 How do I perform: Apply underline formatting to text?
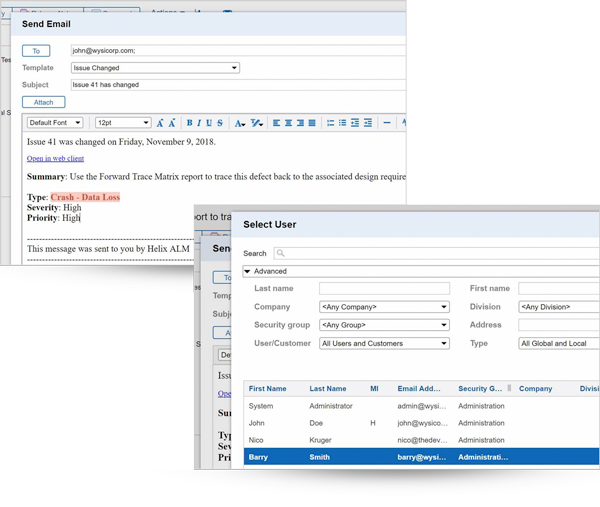[x=209, y=123]
